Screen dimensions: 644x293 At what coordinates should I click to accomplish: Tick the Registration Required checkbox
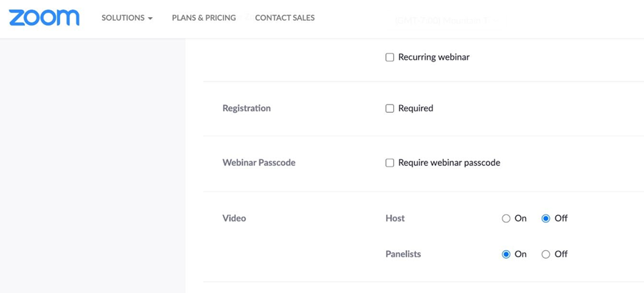(390, 109)
